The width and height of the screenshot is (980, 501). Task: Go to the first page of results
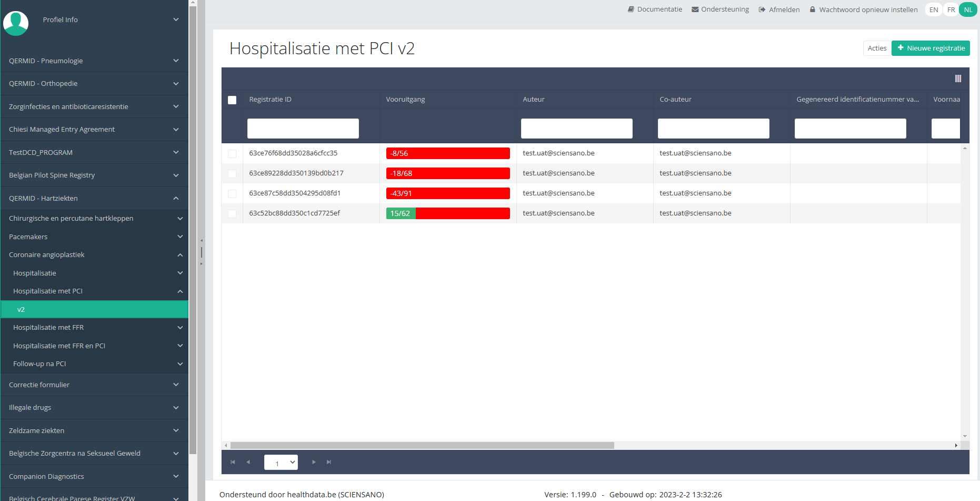[x=233, y=462]
